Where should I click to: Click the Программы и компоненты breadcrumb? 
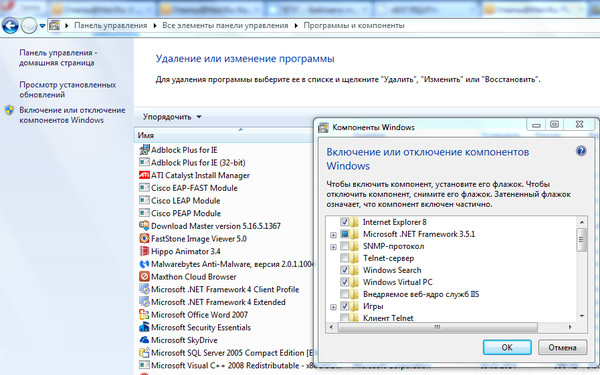(354, 26)
